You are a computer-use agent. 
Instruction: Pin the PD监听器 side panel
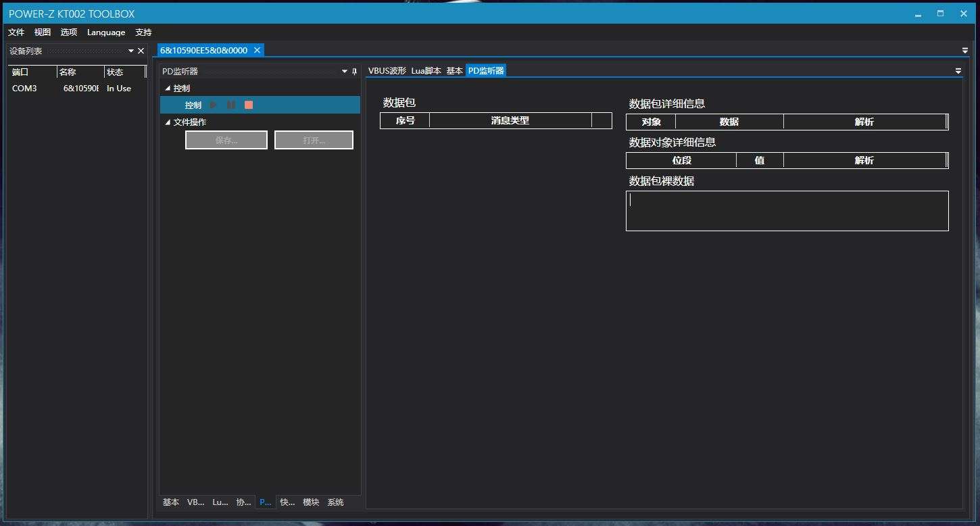tap(354, 71)
